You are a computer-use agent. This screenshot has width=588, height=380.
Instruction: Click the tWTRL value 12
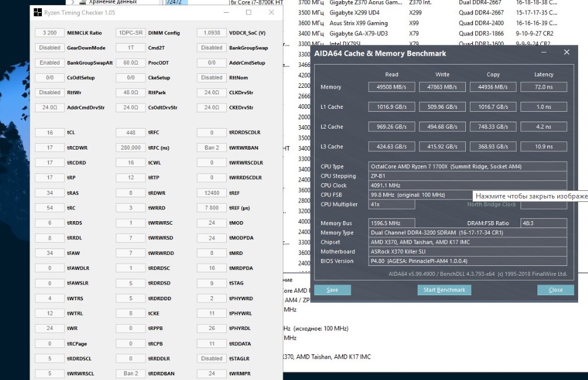point(49,313)
